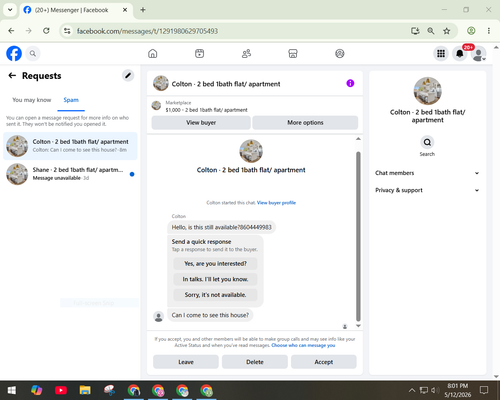Show hidden system tray icons
Image resolution: width=500 pixels, height=400 pixels.
tap(412, 390)
